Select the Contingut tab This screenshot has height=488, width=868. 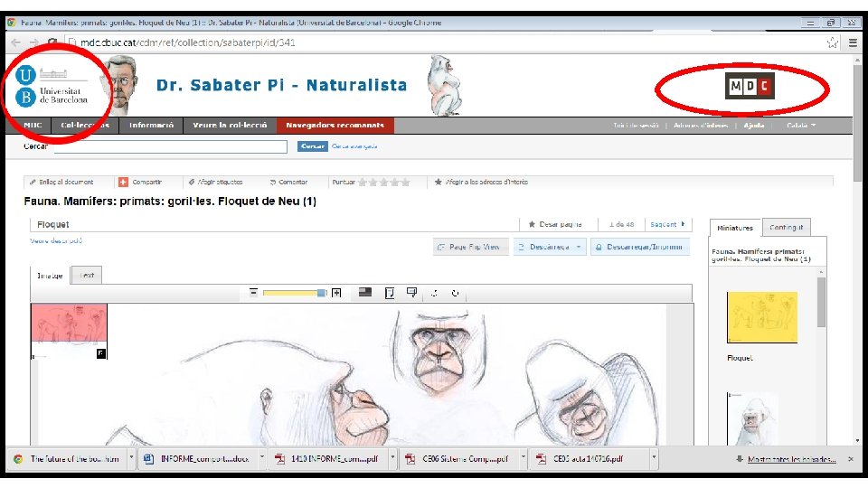[786, 227]
